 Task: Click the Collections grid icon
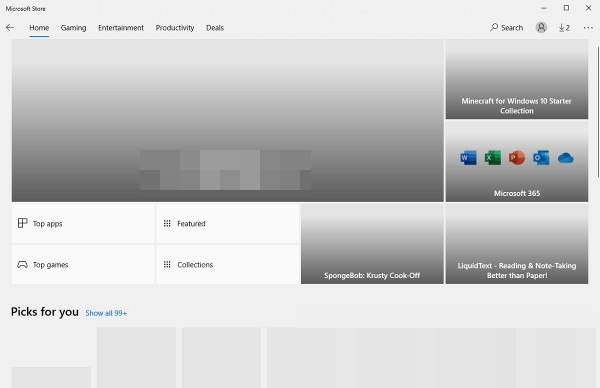tap(167, 264)
